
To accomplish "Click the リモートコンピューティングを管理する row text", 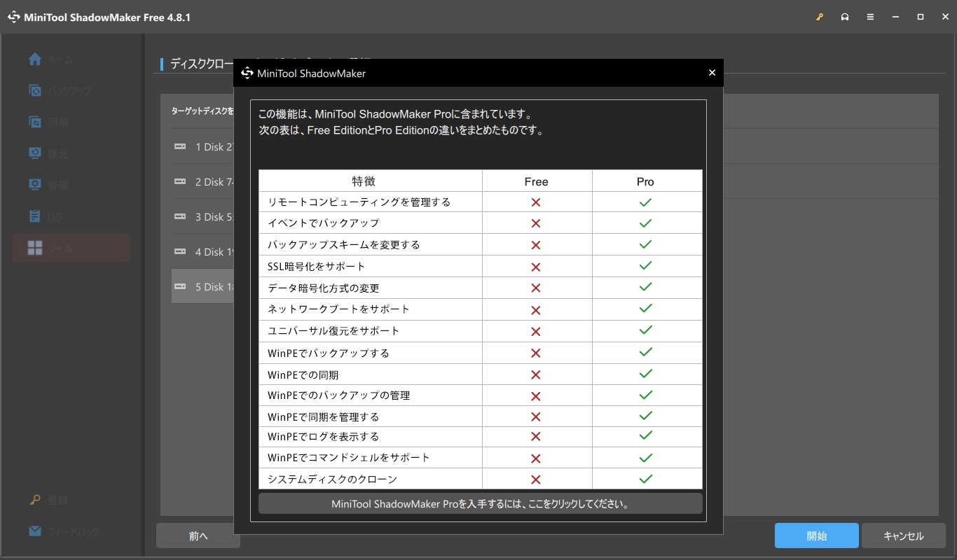I will [x=359, y=202].
